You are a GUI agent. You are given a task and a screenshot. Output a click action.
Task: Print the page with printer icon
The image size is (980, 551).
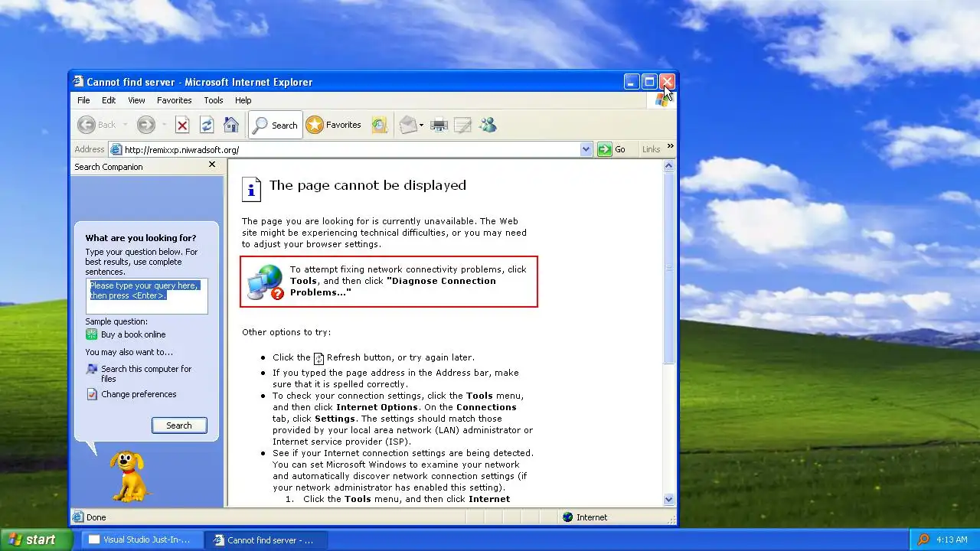pos(439,125)
